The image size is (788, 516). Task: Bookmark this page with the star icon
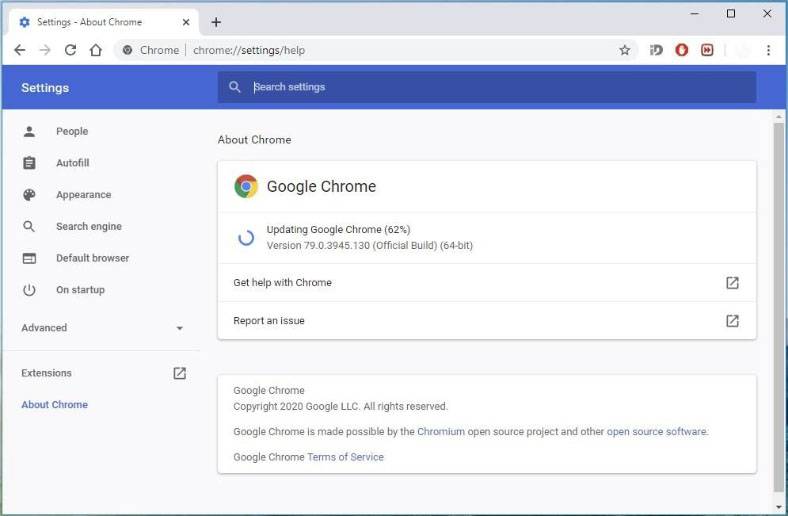624,50
